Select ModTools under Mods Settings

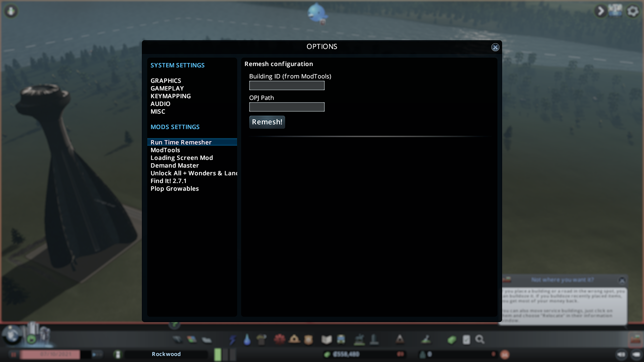165,150
